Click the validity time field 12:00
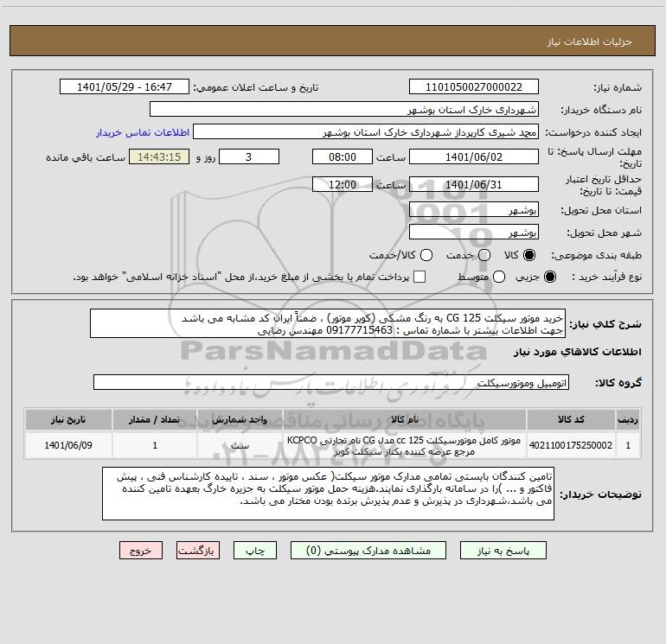Screen dimensions: 666x644 point(343,184)
